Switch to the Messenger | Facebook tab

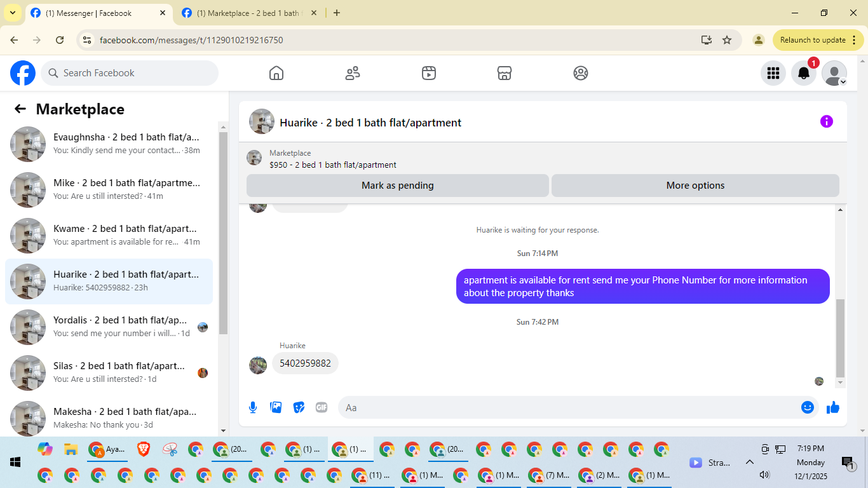click(98, 13)
